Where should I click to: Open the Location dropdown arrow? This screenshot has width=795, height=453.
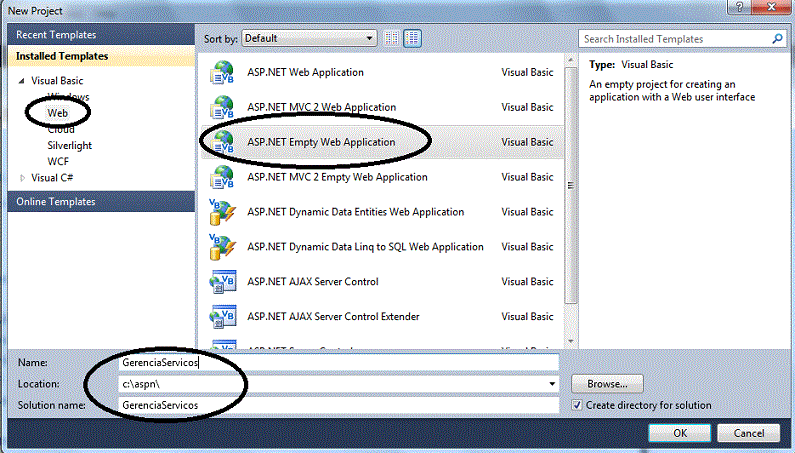pyautogui.click(x=552, y=384)
